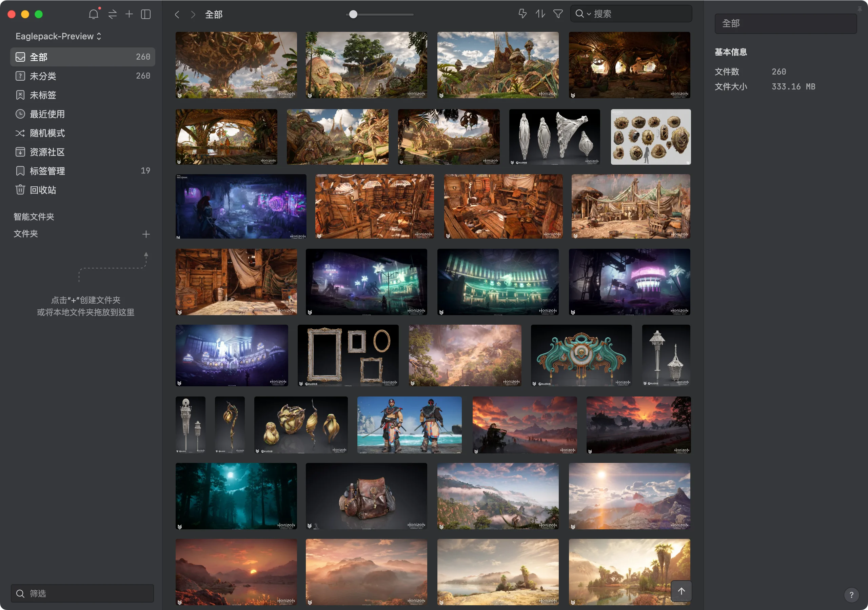The height and width of the screenshot is (610, 868).
Task: Click the 筛选 filter field
Action: point(82,593)
